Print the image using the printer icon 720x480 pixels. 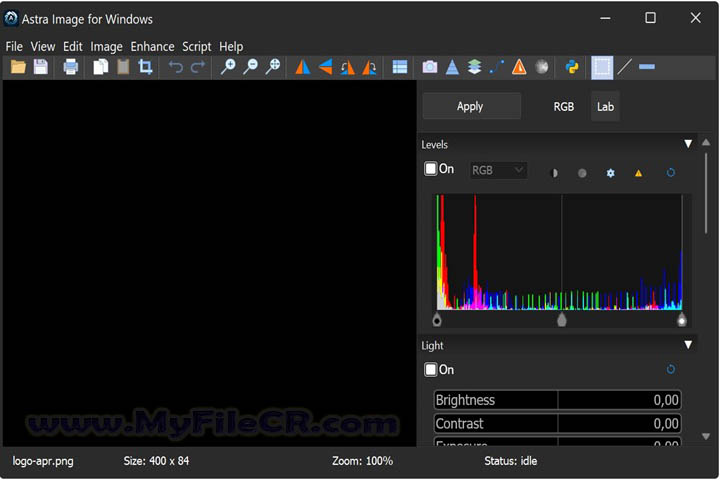coord(71,67)
